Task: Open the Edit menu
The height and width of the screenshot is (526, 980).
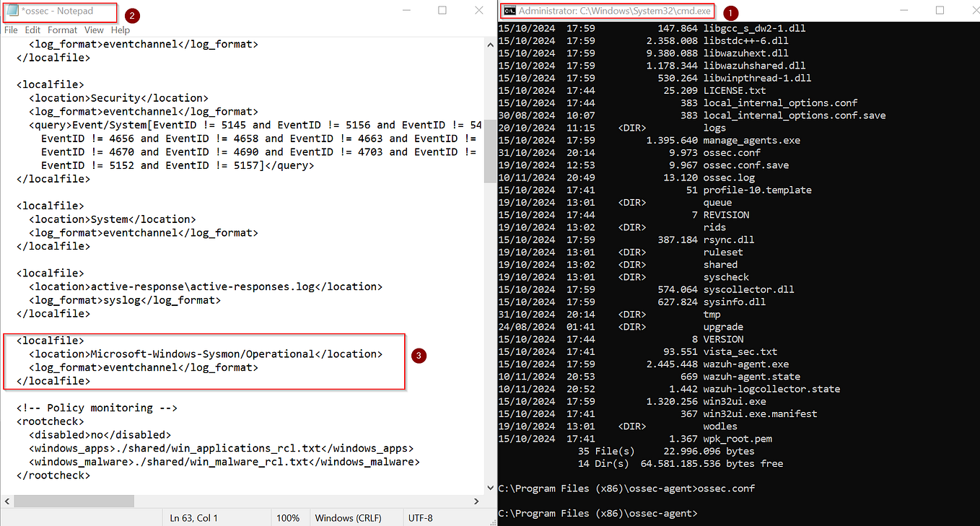Action: click(32, 30)
